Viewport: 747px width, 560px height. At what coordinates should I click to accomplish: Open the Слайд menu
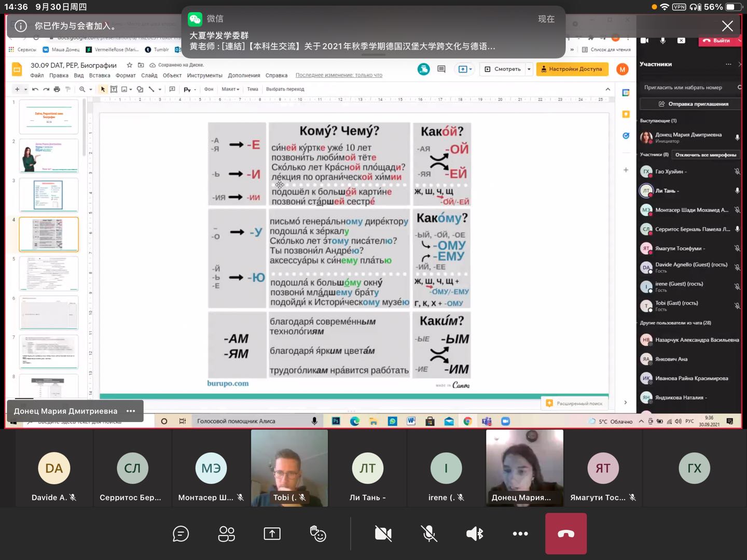click(149, 75)
